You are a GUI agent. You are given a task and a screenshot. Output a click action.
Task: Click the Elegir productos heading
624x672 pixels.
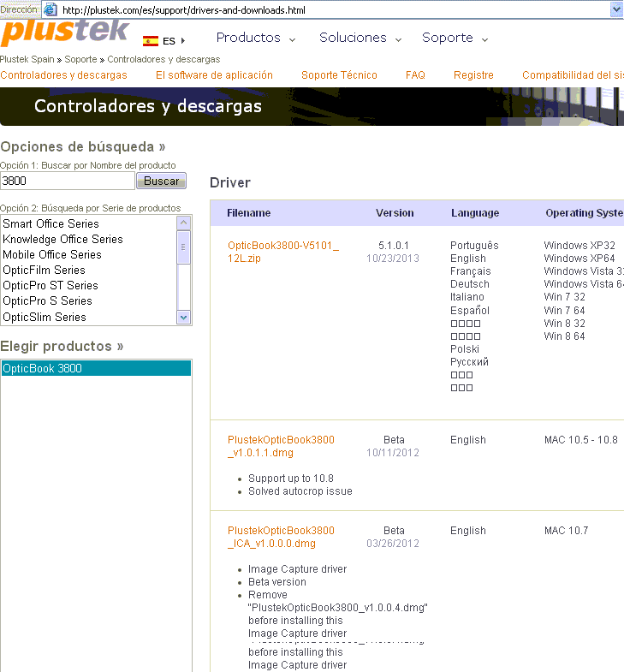pos(62,347)
